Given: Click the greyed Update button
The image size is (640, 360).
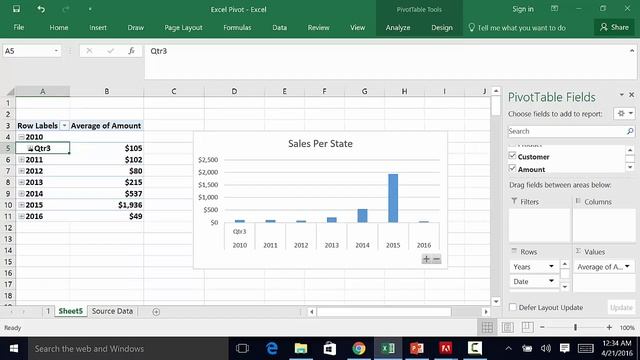Looking at the screenshot, I should point(621,307).
